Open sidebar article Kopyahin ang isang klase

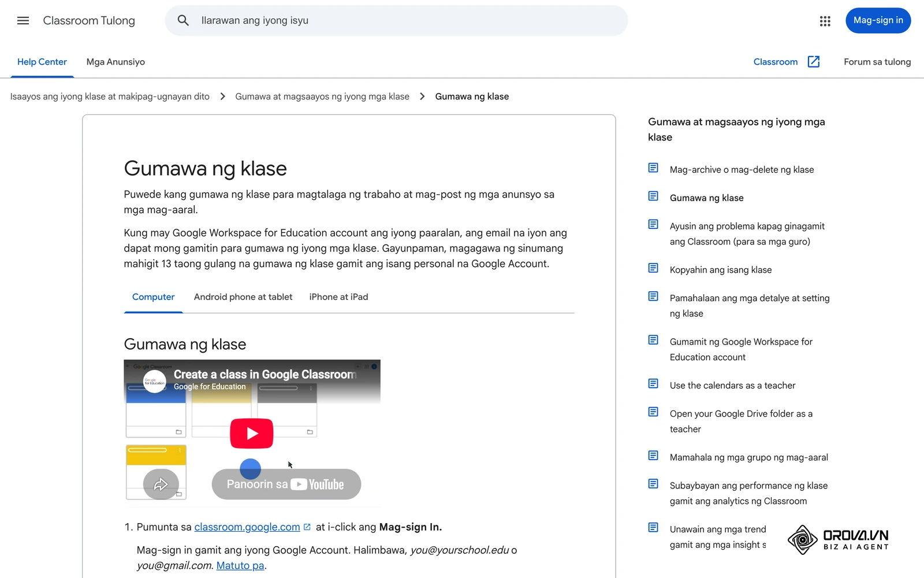pos(721,270)
